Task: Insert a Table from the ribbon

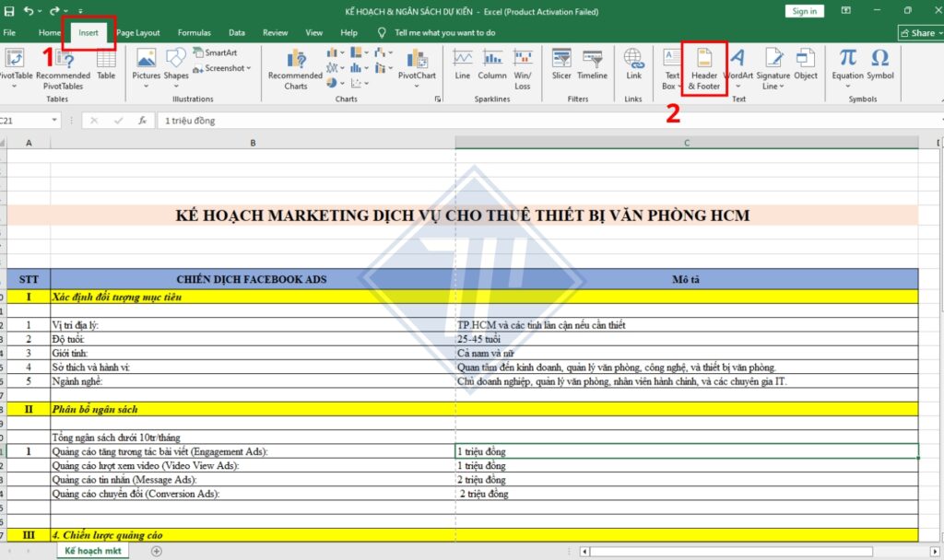Action: click(x=106, y=64)
